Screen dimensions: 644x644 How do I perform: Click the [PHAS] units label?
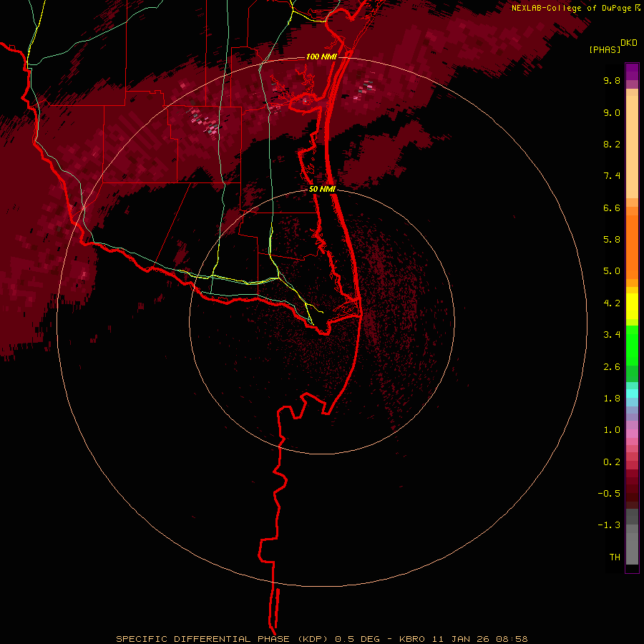(605, 50)
